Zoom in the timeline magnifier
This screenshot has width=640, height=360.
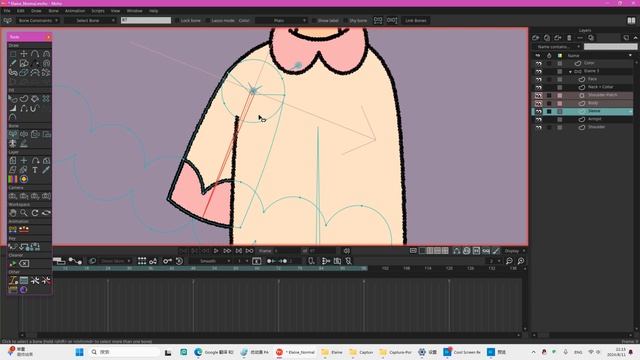(x=521, y=261)
